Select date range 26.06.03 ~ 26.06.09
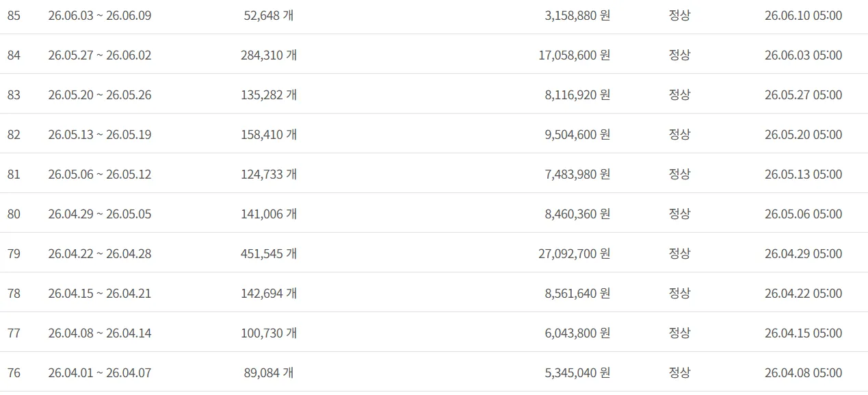 (100, 15)
